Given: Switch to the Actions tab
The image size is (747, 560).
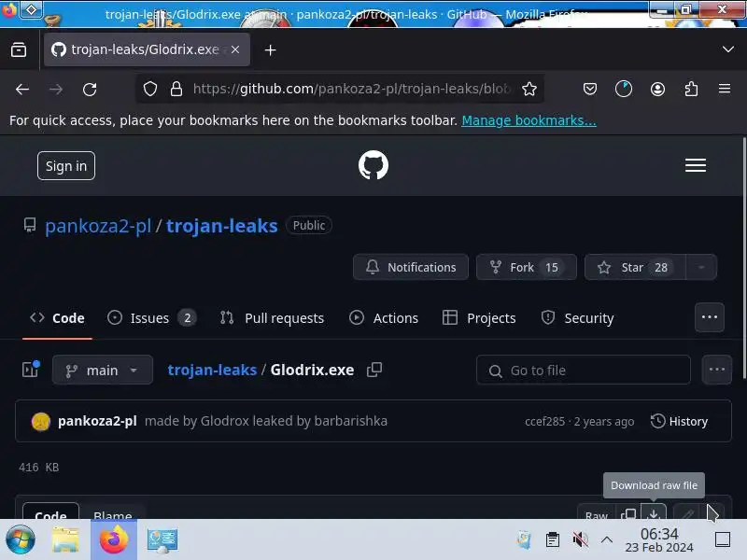Looking at the screenshot, I should (x=384, y=318).
